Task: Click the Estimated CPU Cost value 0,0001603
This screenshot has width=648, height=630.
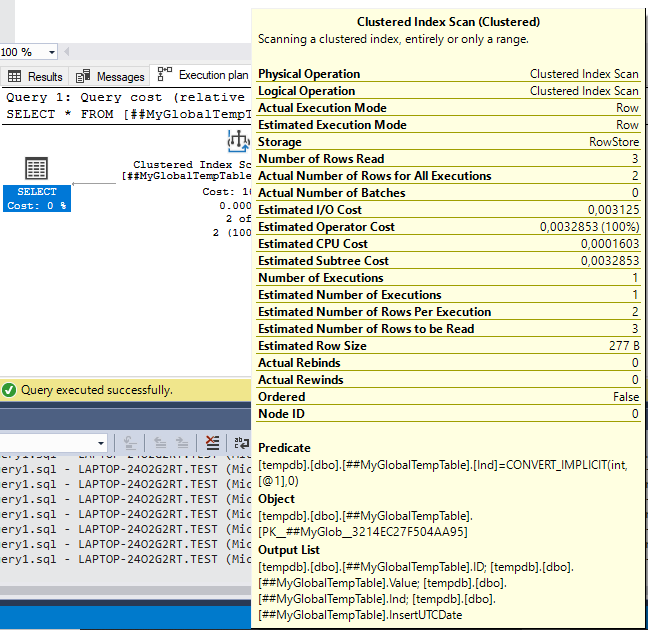Action: click(610, 244)
